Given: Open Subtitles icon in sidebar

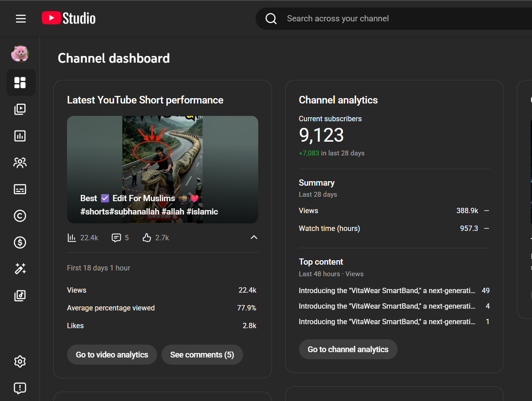Looking at the screenshot, I should pyautogui.click(x=20, y=189).
